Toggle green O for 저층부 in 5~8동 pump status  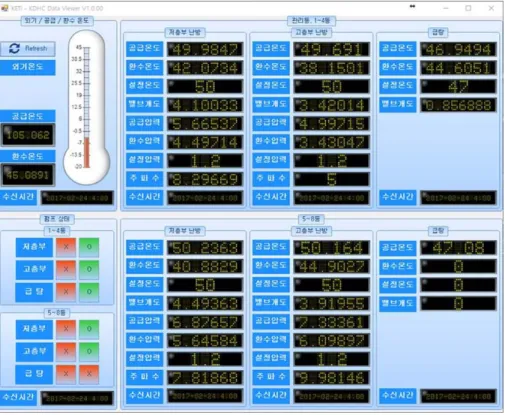(89, 329)
